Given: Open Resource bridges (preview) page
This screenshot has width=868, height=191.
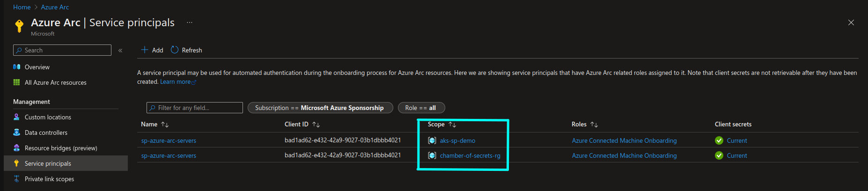Looking at the screenshot, I should (61, 148).
